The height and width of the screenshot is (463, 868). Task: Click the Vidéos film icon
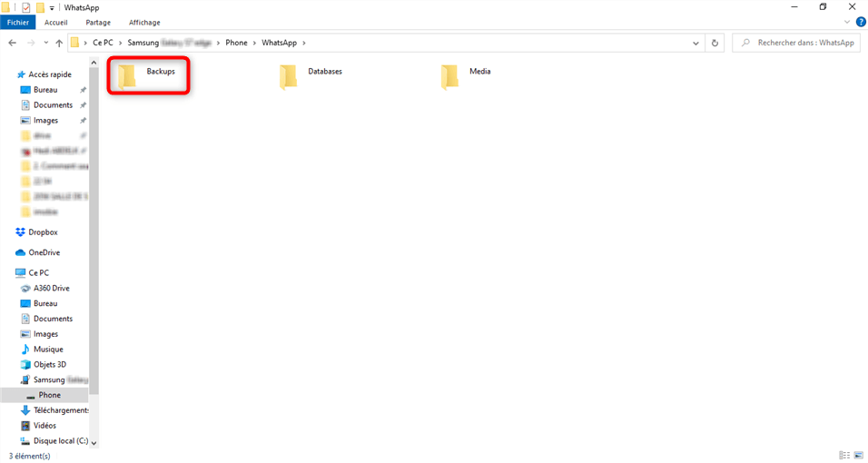pyautogui.click(x=25, y=426)
